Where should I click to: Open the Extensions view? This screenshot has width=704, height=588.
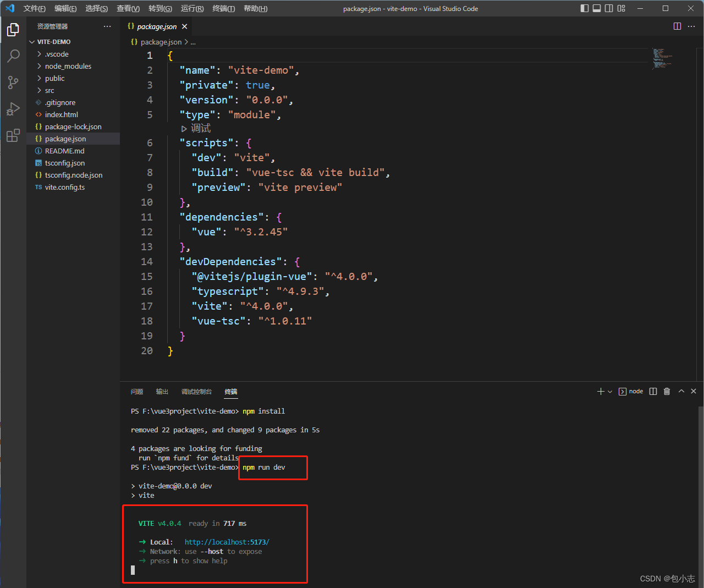pos(13,135)
